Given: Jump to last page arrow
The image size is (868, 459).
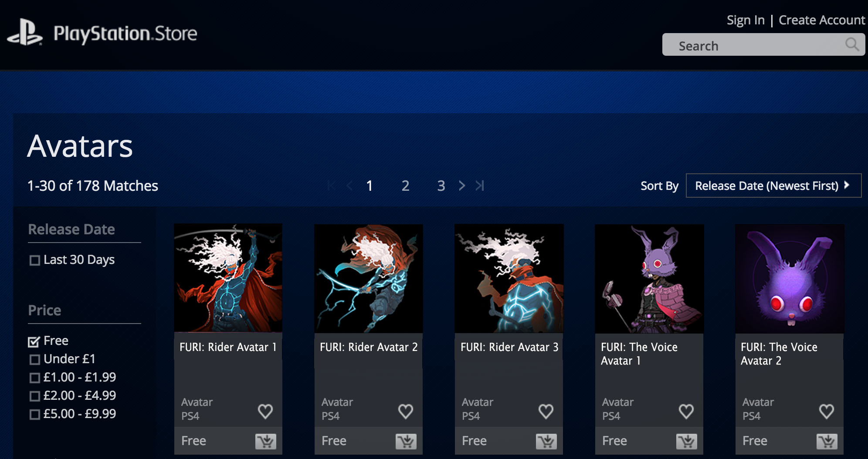Looking at the screenshot, I should pos(480,186).
